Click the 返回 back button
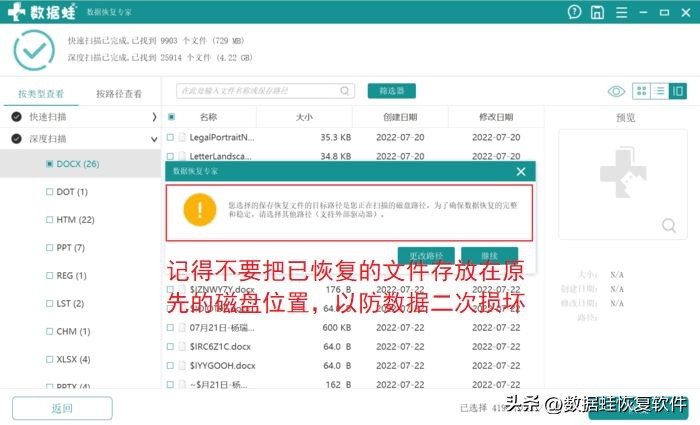700x425 pixels. [62, 408]
